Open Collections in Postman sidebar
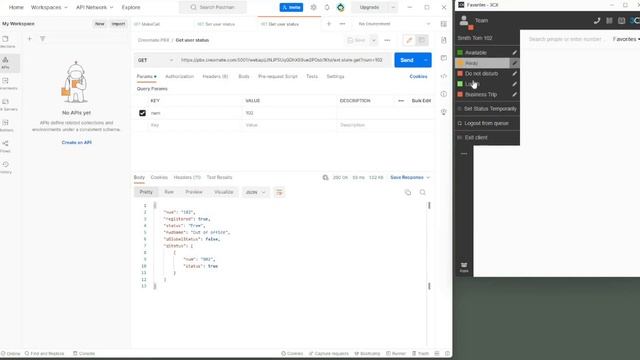This screenshot has width=640, height=360. [x=6, y=42]
